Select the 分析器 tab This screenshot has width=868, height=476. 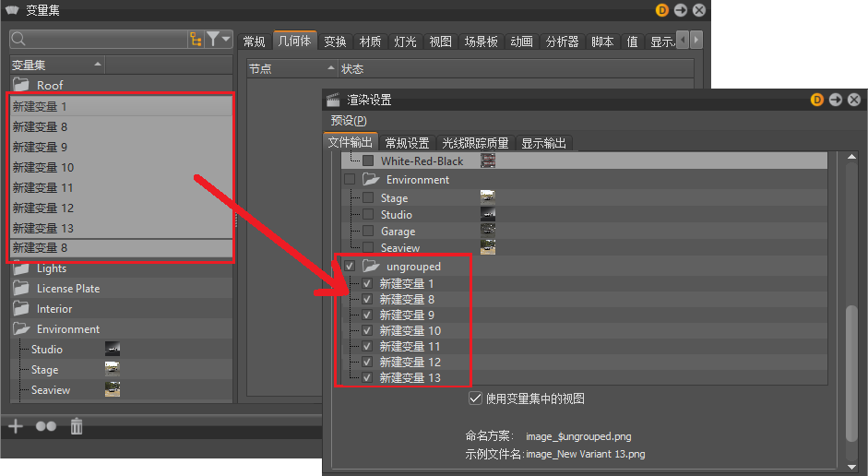tap(562, 42)
